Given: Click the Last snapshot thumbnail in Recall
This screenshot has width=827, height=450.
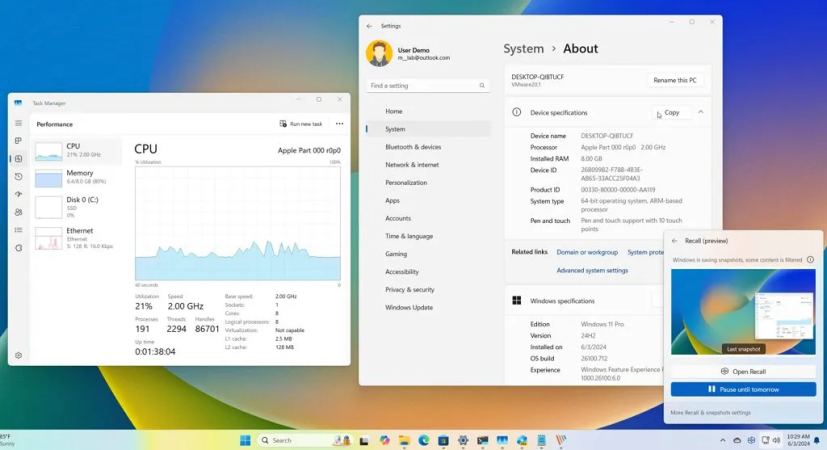Looking at the screenshot, I should pos(743,312).
